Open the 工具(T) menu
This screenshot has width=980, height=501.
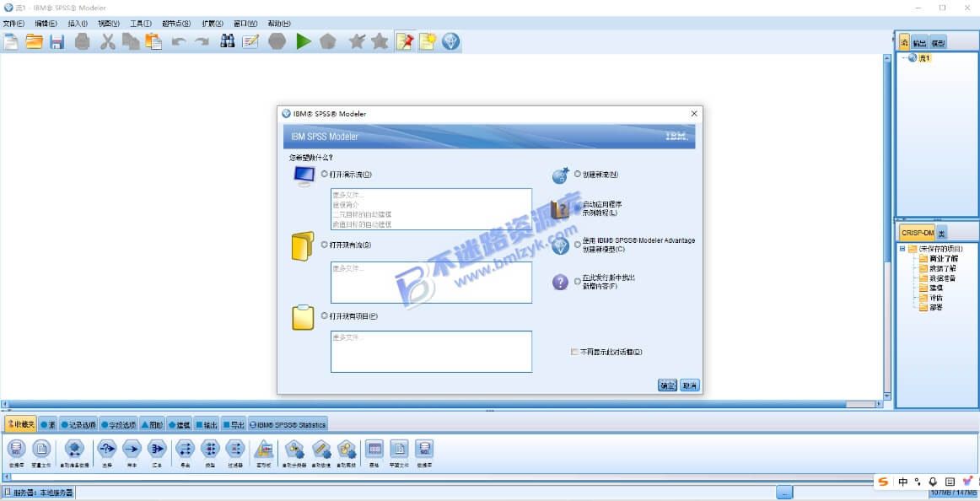click(141, 24)
